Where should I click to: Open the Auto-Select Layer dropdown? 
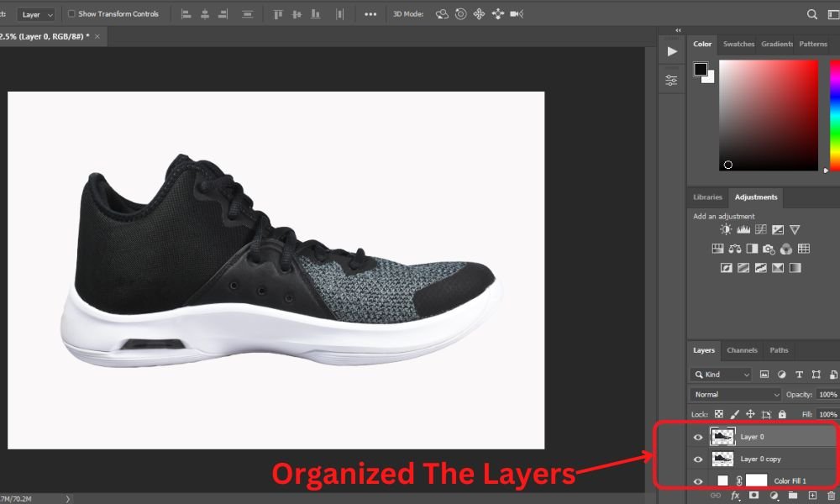[x=36, y=14]
